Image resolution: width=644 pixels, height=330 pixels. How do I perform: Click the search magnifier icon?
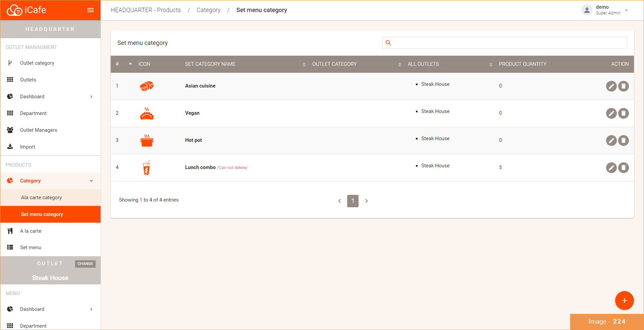[388, 43]
